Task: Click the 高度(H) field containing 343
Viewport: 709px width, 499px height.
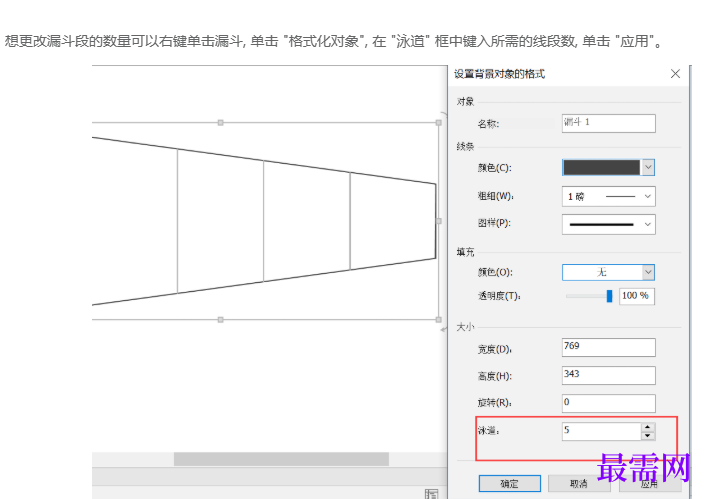Action: [608, 375]
